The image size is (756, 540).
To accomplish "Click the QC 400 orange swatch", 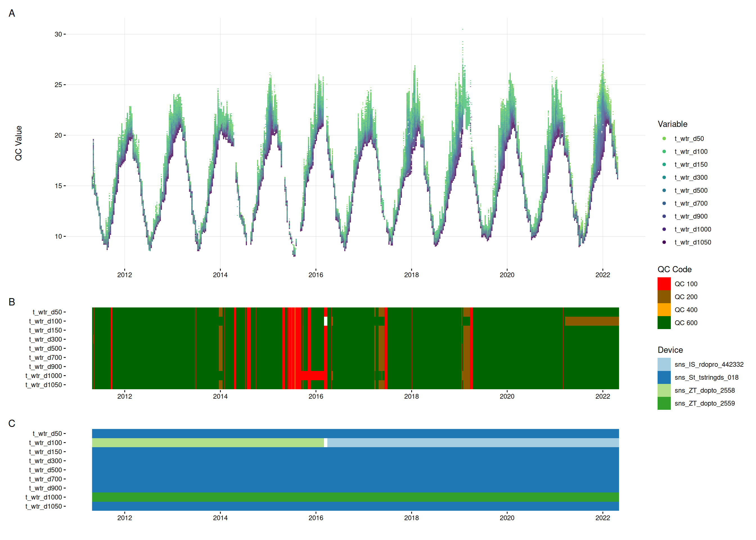I will (664, 310).
